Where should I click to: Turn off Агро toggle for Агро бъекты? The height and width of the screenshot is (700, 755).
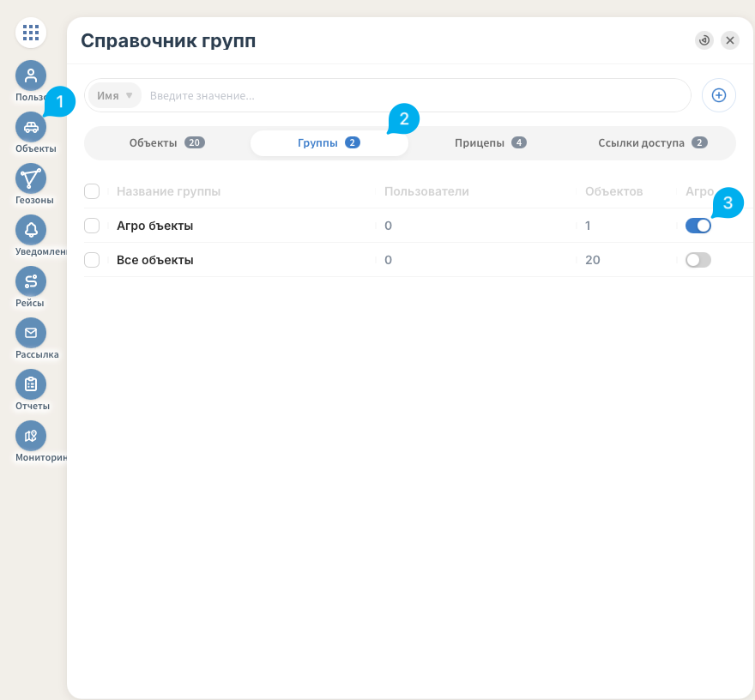click(698, 226)
